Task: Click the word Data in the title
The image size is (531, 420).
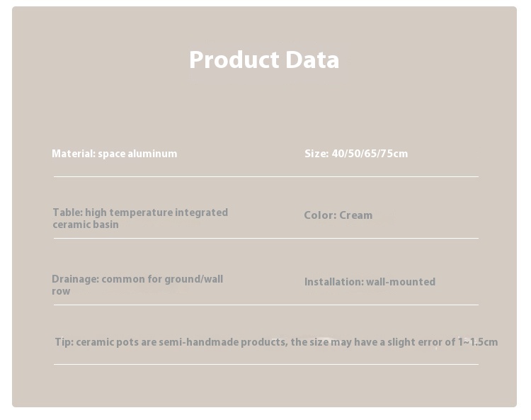Action: pyautogui.click(x=312, y=60)
